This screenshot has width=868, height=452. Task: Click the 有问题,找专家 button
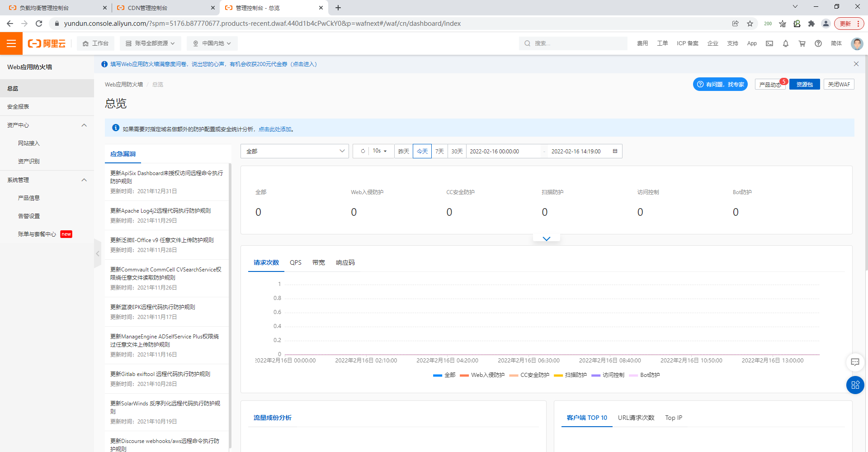(x=720, y=84)
